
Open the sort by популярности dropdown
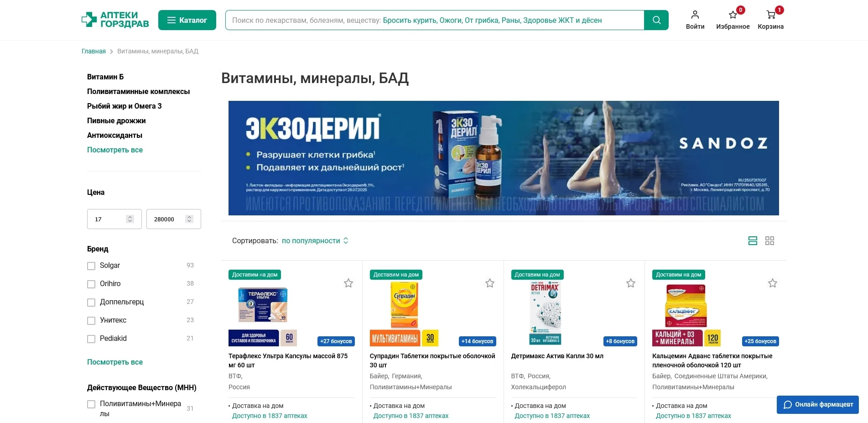click(x=315, y=241)
